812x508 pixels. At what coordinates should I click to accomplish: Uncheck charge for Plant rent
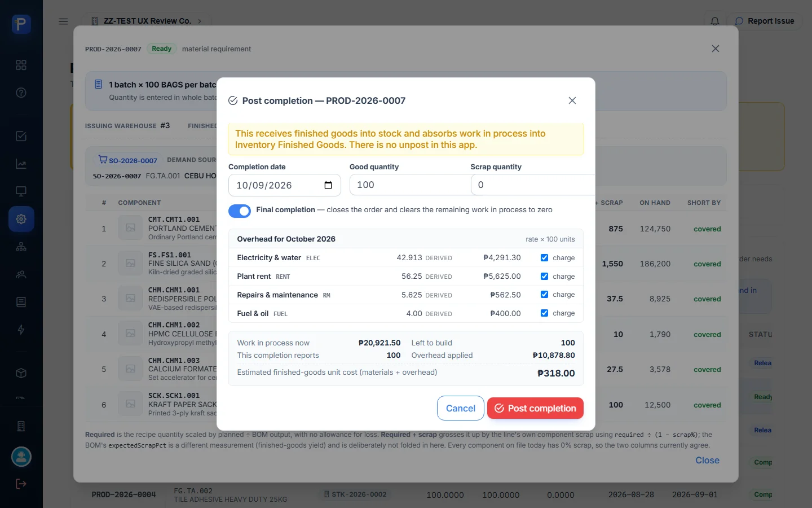tap(544, 276)
